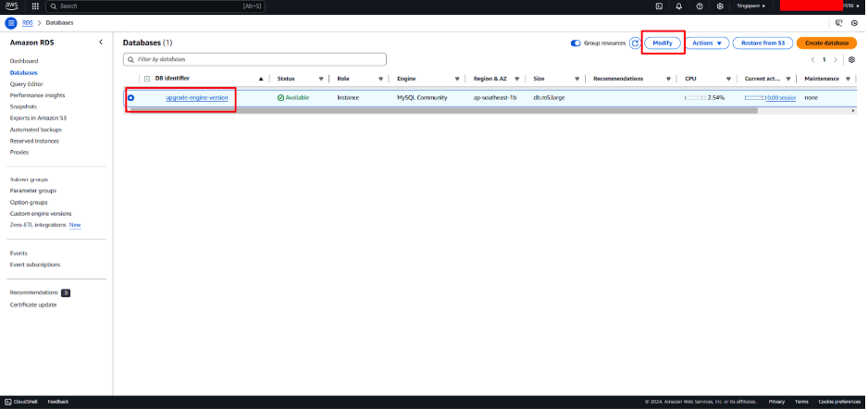Select the upgrade-engine-version radio button
The height and width of the screenshot is (409, 868).
pyautogui.click(x=131, y=98)
